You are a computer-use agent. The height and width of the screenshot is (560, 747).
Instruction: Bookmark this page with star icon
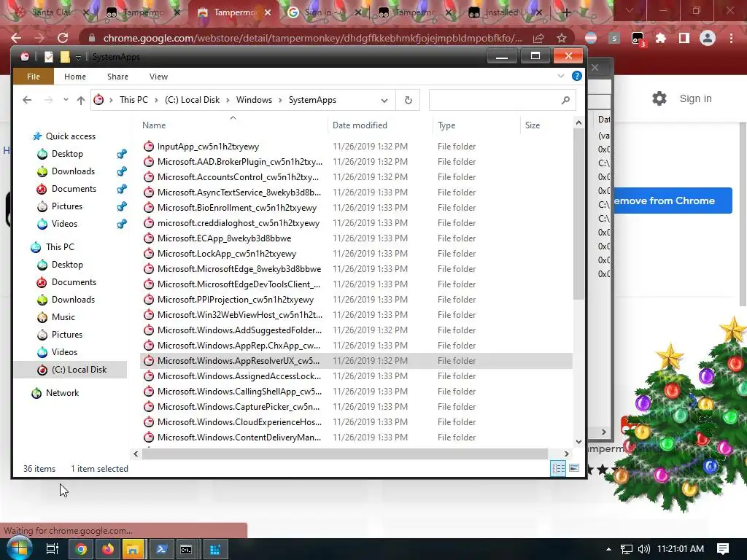(562, 38)
